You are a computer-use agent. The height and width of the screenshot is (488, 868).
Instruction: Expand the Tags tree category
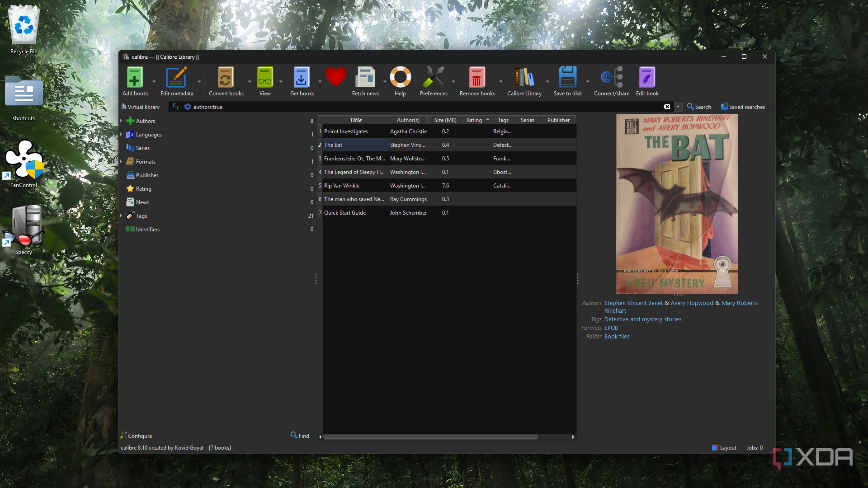(121, 216)
